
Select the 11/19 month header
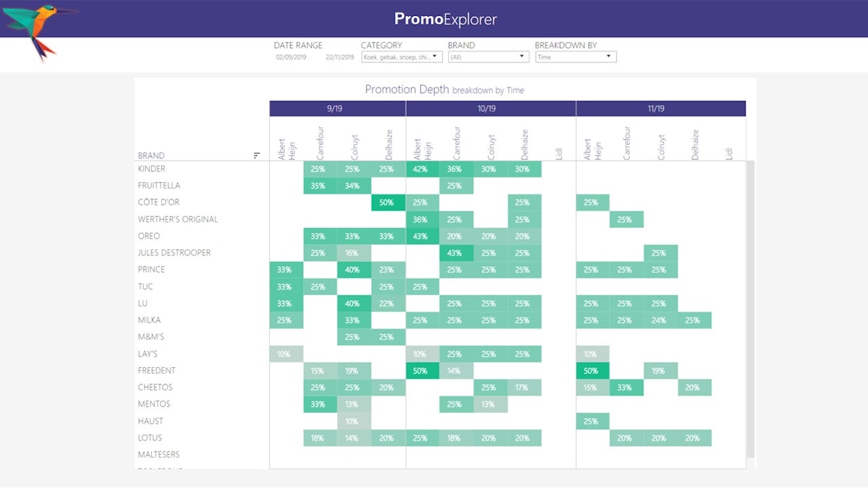pos(660,108)
